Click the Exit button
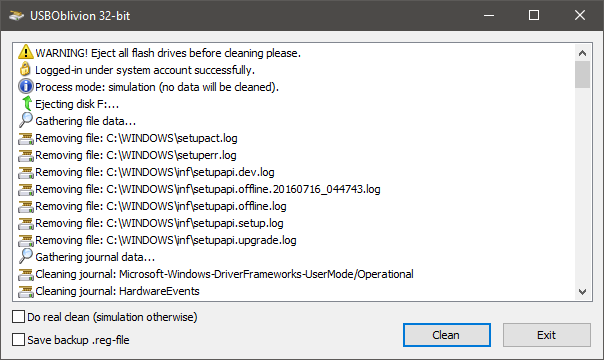 tap(547, 335)
